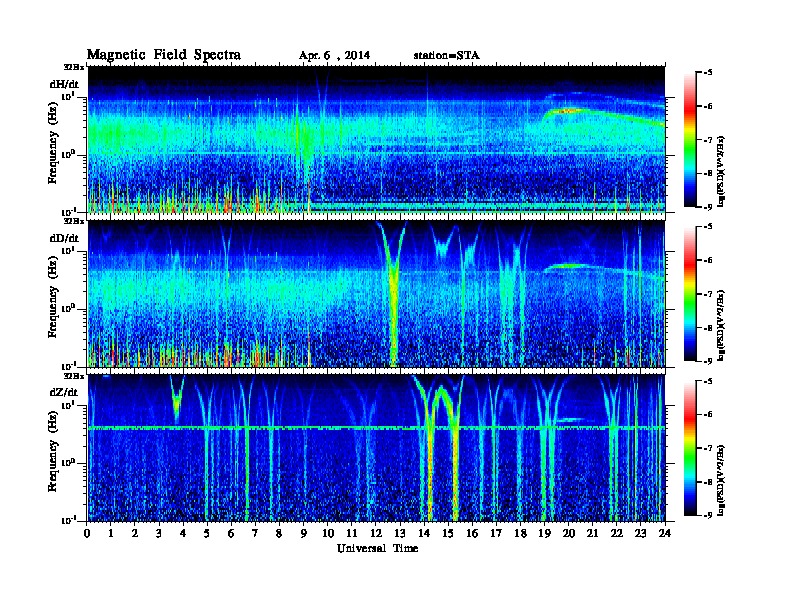Click the "32Hz" label of the dH/dt panel
This screenshot has width=792, height=612.
(x=74, y=67)
